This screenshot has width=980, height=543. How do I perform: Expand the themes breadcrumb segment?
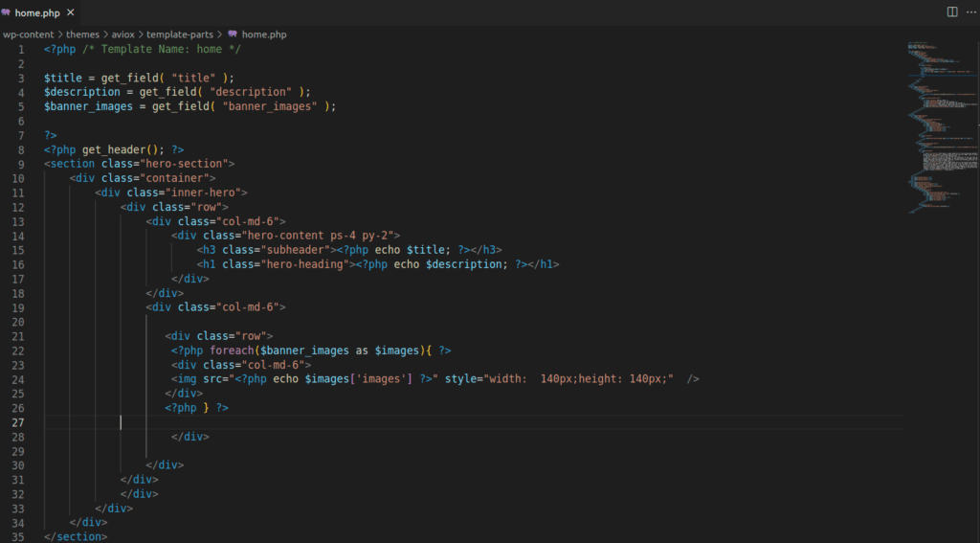82,34
